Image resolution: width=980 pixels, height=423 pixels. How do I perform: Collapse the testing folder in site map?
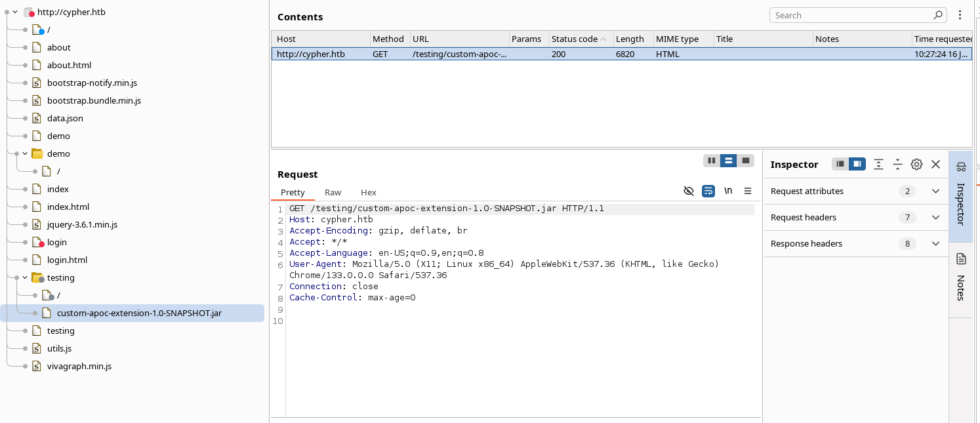click(26, 277)
